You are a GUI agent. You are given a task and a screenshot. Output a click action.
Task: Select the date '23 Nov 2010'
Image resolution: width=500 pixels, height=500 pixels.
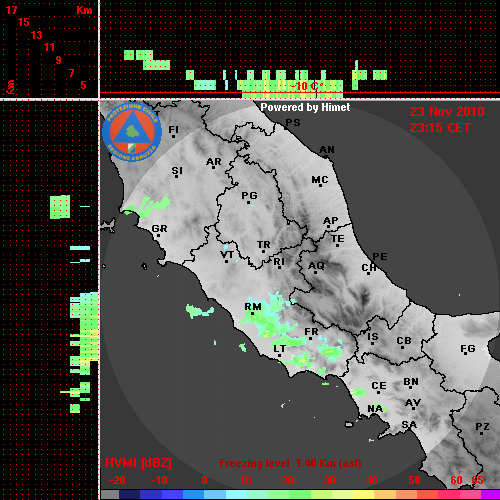(x=447, y=112)
